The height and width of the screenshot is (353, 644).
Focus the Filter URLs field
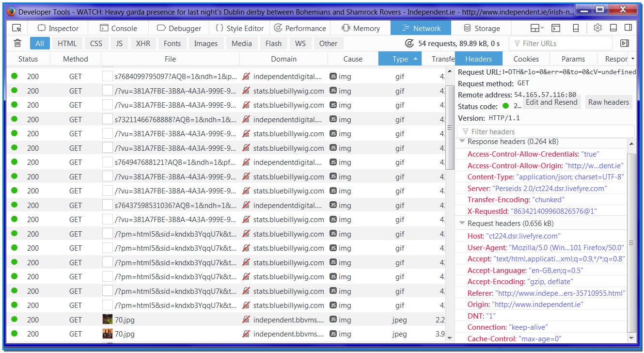(561, 43)
